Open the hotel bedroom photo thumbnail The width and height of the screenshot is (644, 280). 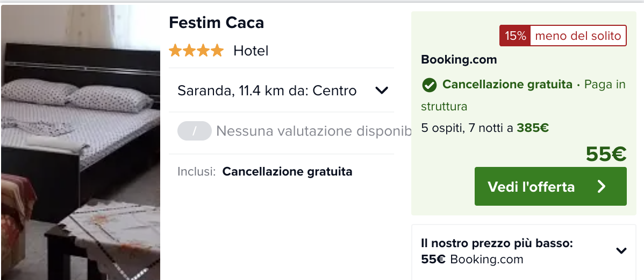[81, 142]
